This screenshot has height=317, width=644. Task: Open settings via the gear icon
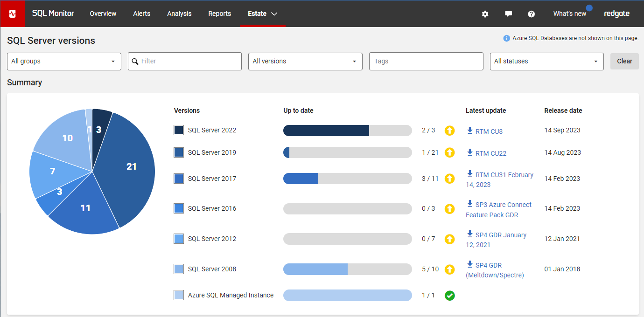(x=485, y=14)
